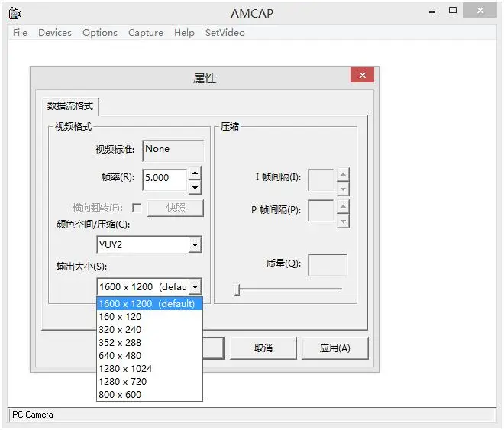
Task: Collapse the output size dropdown arrow
Action: tap(195, 286)
